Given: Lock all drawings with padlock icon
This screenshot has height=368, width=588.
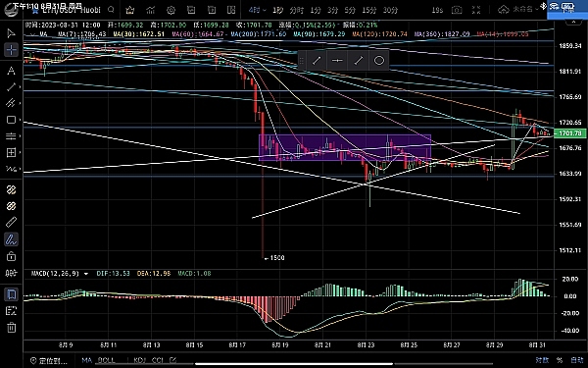Looking at the screenshot, I should [11, 256].
